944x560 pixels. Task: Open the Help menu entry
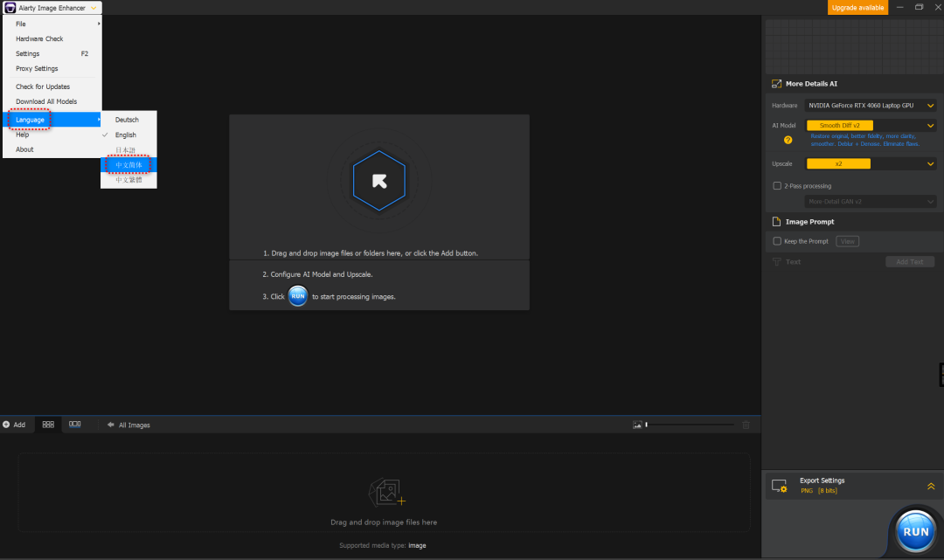pyautogui.click(x=52, y=135)
